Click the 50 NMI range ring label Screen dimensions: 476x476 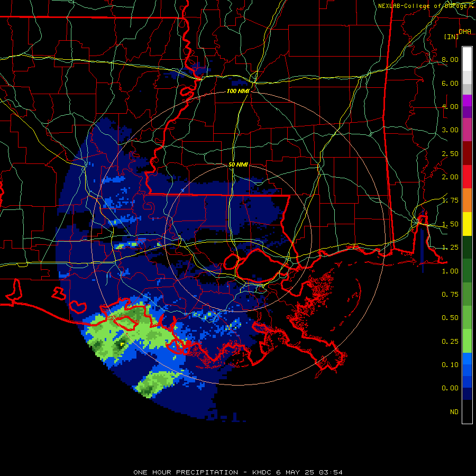point(238,164)
